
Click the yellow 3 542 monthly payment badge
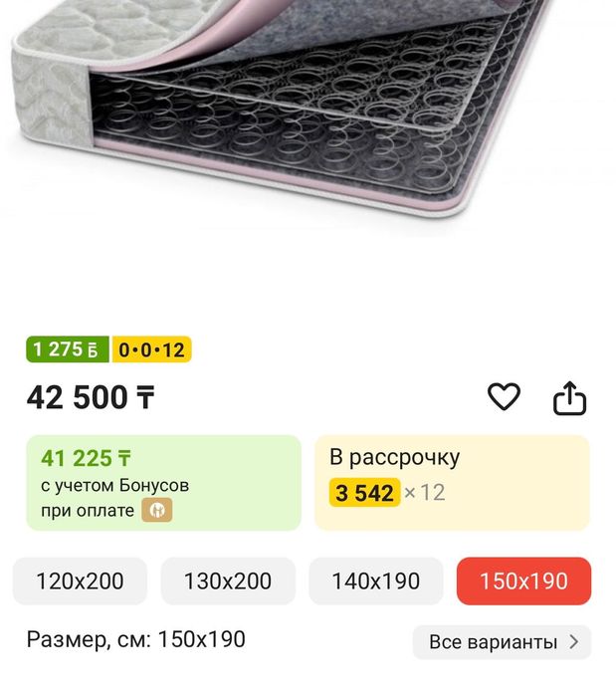pos(364,493)
